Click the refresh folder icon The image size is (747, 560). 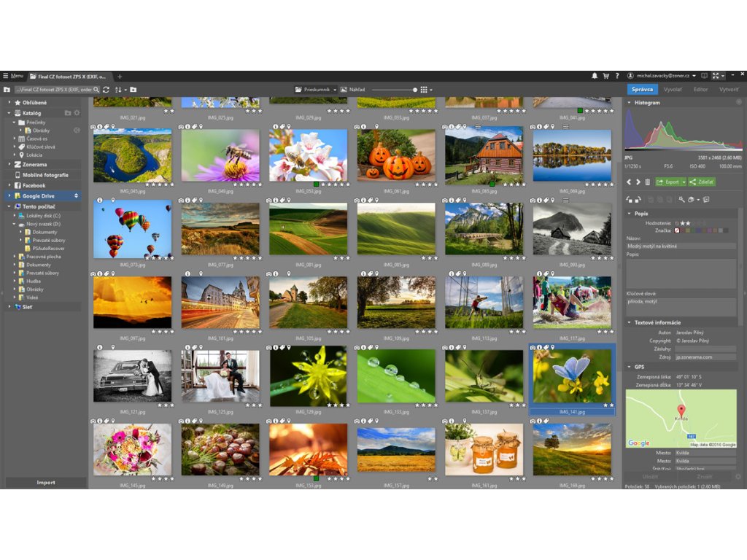click(x=107, y=90)
